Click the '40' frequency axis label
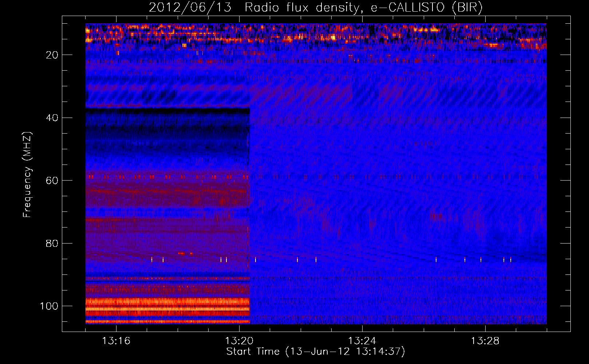This screenshot has height=364, width=589. tap(52, 118)
